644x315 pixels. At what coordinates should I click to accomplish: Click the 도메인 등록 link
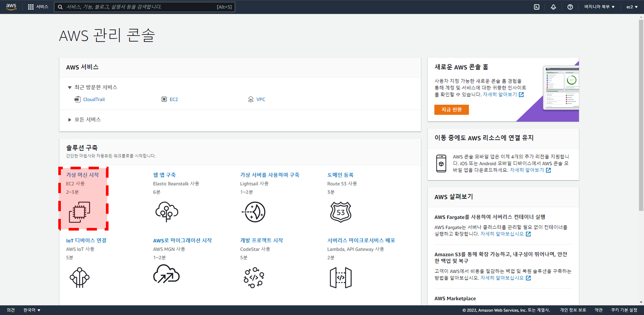(x=340, y=175)
